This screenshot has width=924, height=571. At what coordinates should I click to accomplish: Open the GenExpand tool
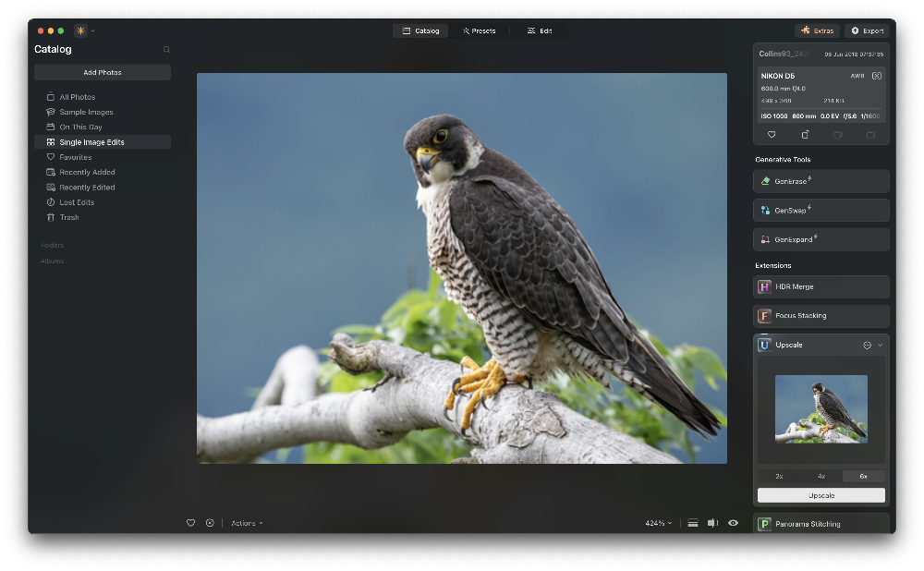(821, 239)
